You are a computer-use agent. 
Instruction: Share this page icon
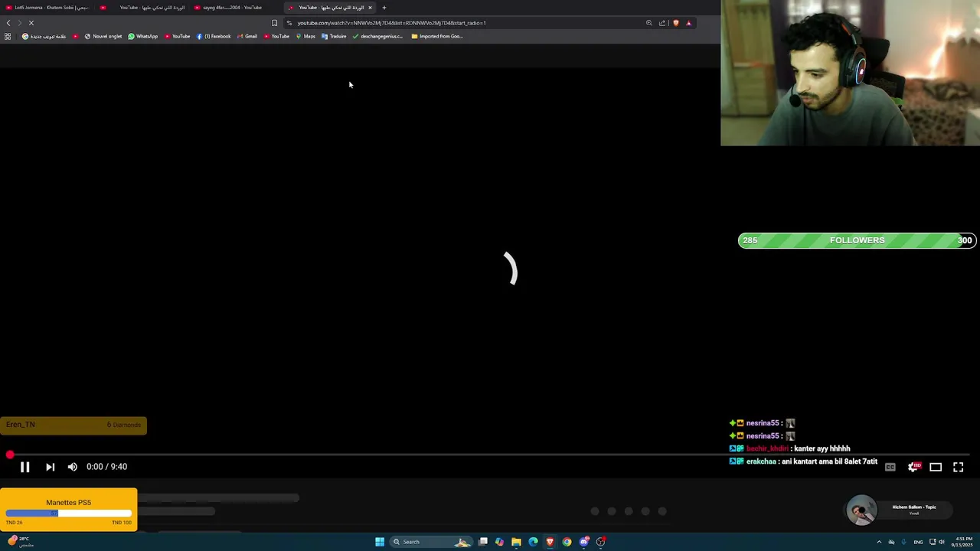[662, 23]
